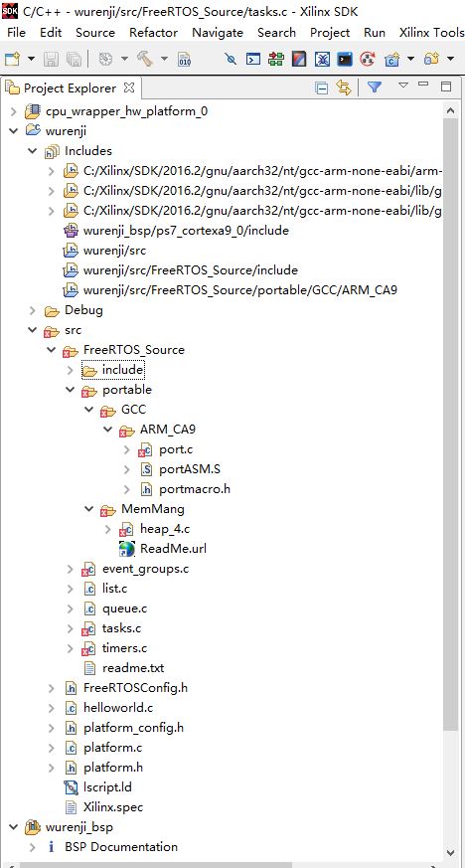Open the New wizard dropdown arrow
This screenshot has height=868, width=465.
point(31,59)
